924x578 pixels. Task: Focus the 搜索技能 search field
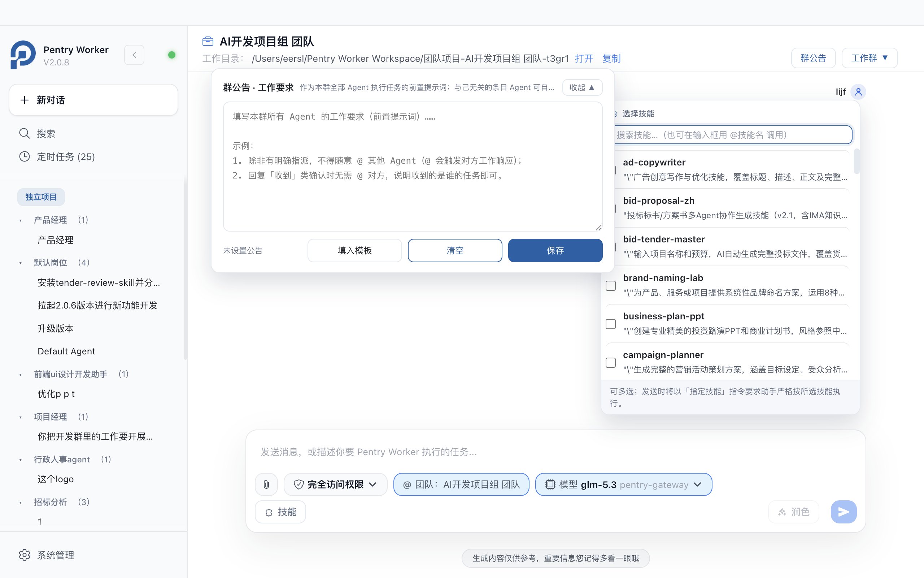733,135
